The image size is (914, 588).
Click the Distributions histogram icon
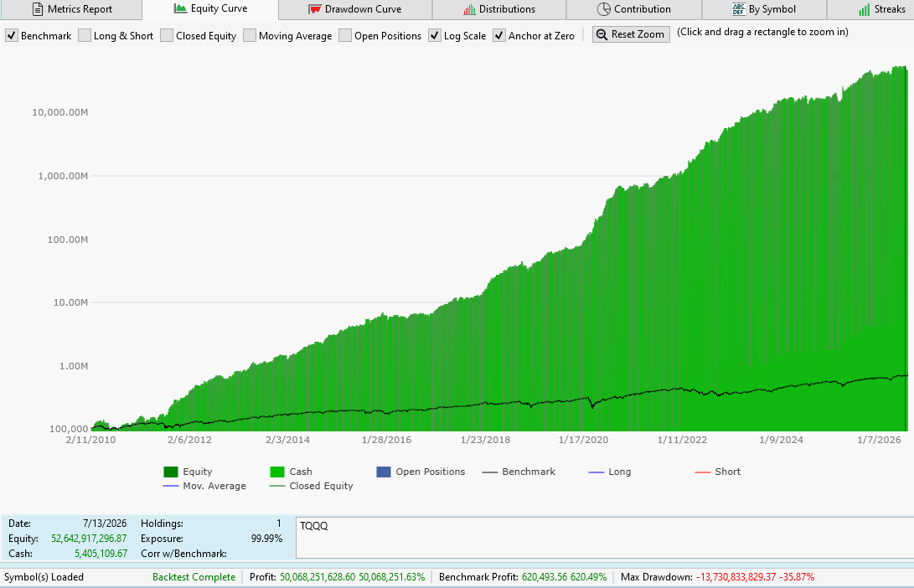click(469, 9)
